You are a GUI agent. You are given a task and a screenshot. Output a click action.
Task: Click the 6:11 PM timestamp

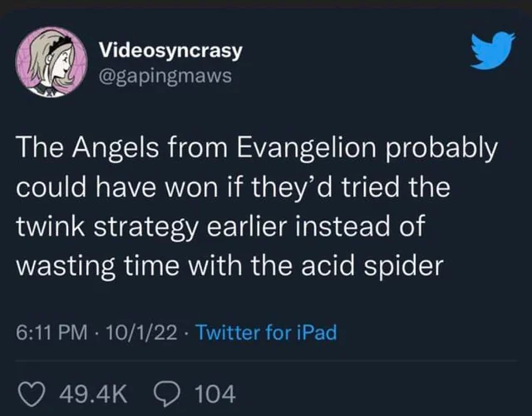click(x=51, y=334)
